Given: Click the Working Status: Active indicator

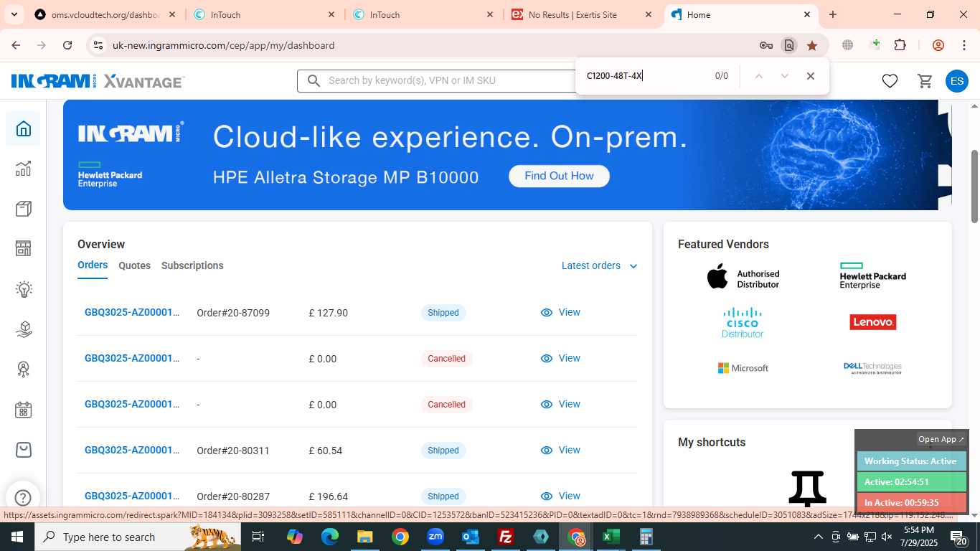Looking at the screenshot, I should click(x=911, y=461).
